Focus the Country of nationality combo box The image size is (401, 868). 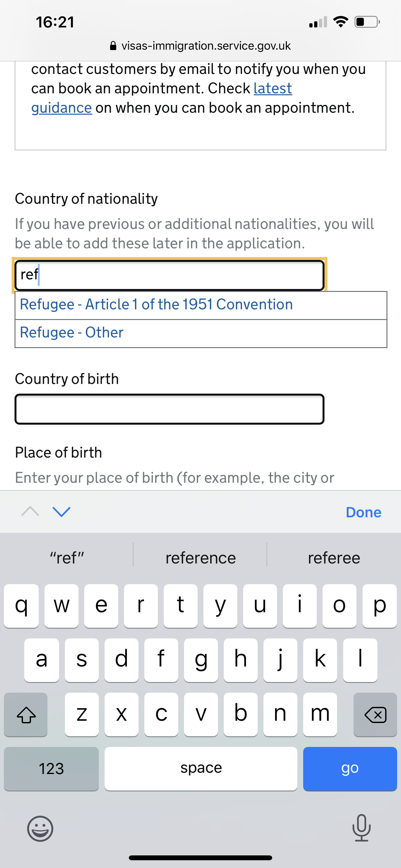pyautogui.click(x=170, y=275)
